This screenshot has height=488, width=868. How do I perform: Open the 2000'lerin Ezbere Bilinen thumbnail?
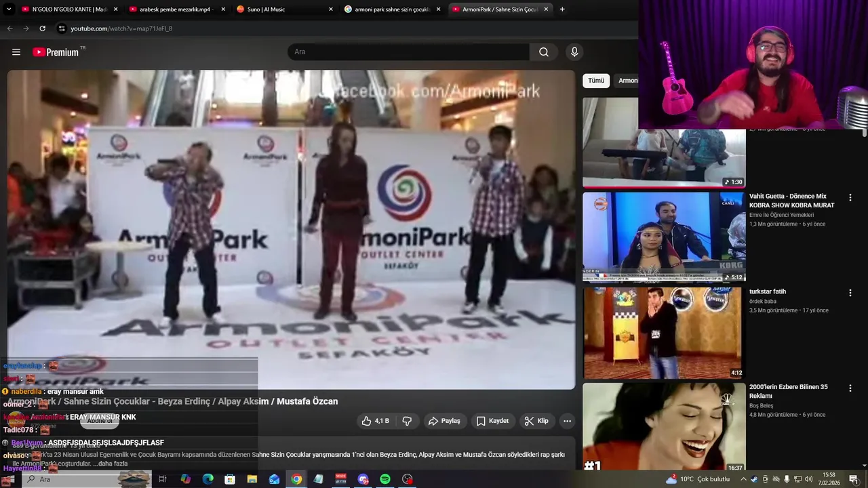(x=663, y=428)
